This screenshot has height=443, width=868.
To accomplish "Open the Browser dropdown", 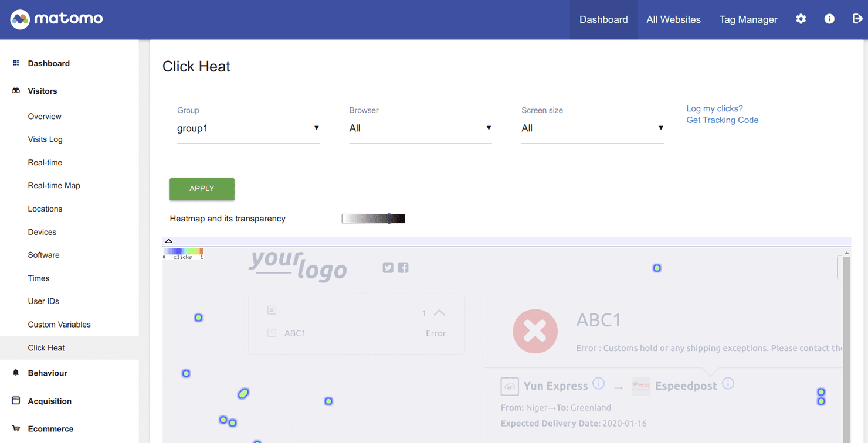I will click(x=421, y=128).
